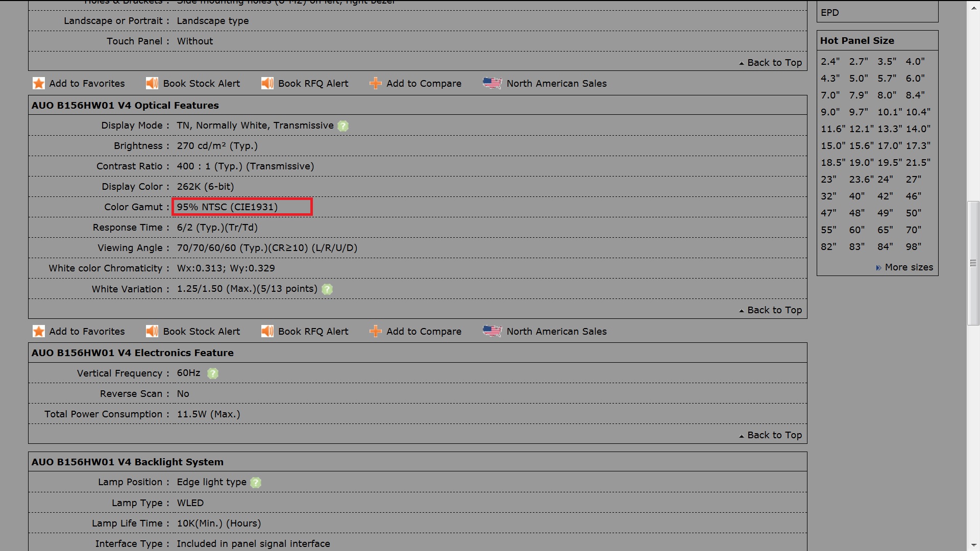Click the star icon above the Electronics Feature section
The image size is (980, 551).
(x=39, y=331)
